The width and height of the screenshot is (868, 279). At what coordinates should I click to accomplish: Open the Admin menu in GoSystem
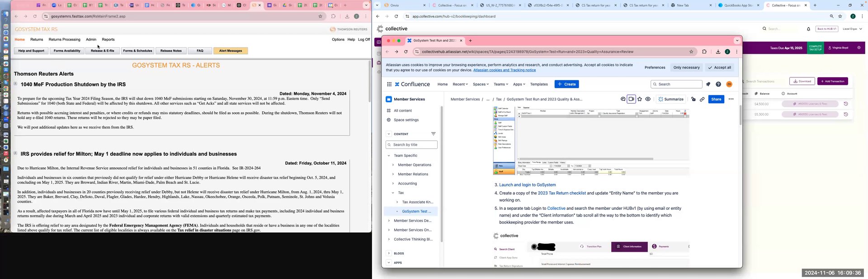(x=91, y=39)
